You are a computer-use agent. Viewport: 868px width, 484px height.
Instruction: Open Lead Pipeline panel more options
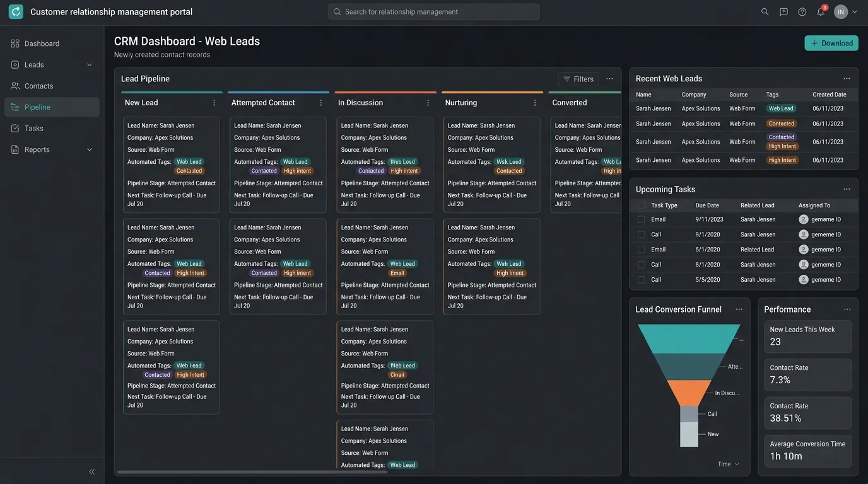click(x=609, y=79)
